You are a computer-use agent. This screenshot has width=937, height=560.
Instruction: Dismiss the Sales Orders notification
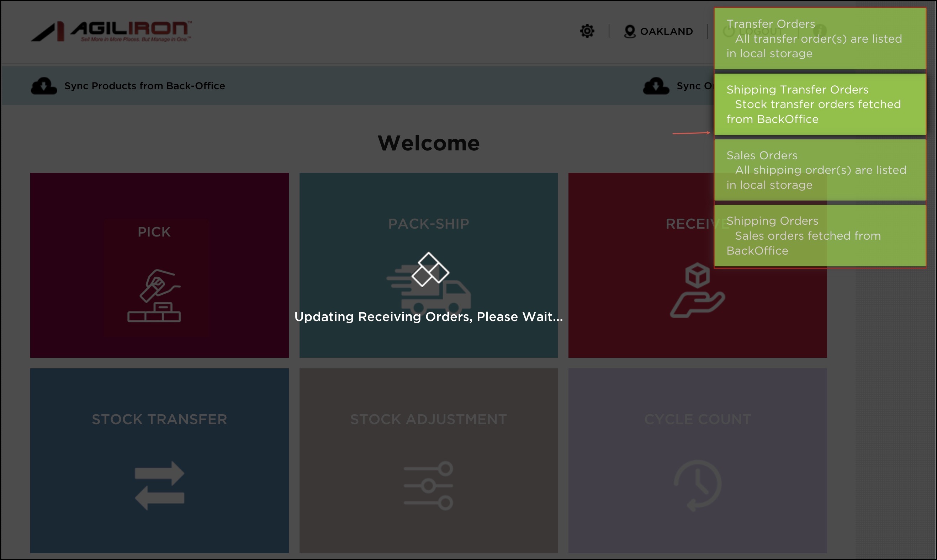820,170
